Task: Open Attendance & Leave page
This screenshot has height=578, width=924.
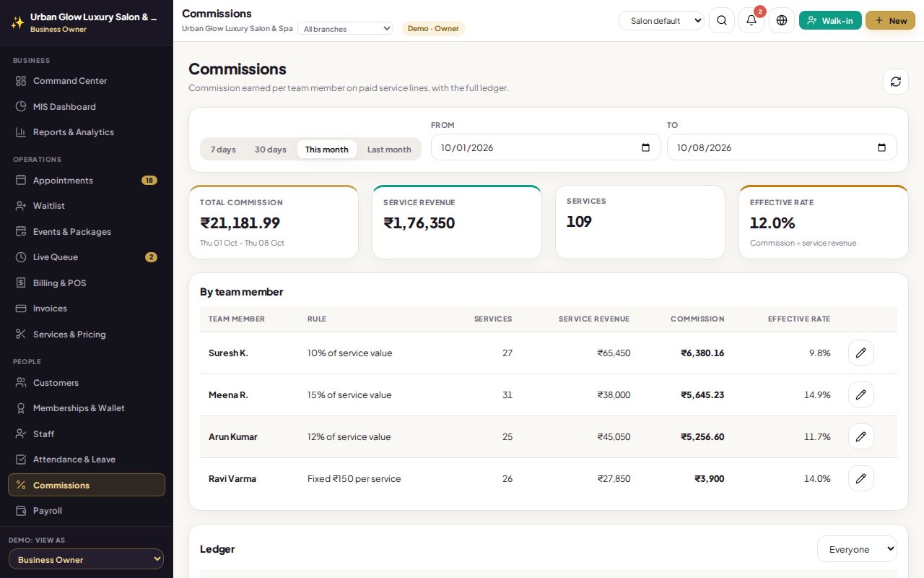Action: click(x=87, y=460)
